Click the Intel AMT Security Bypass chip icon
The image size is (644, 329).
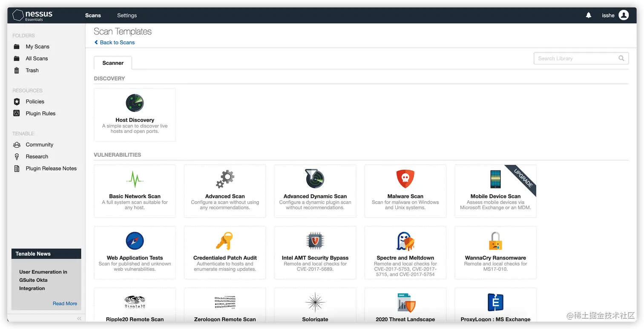tap(315, 241)
